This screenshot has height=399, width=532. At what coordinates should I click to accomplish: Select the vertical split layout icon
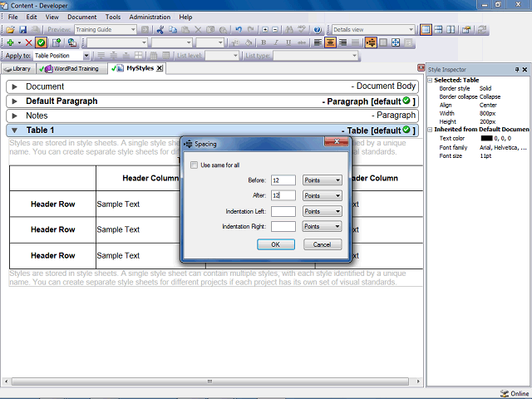[451, 30]
